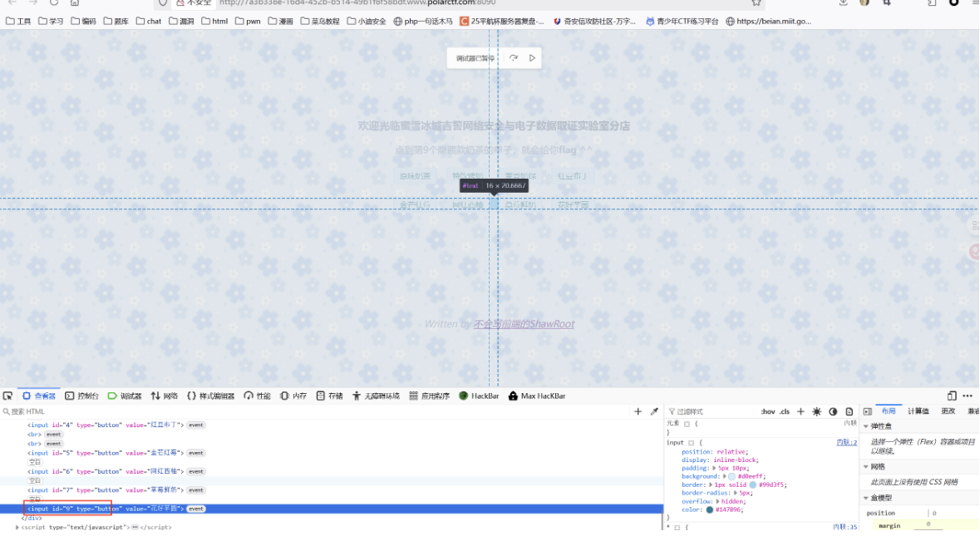The height and width of the screenshot is (536, 980).
Task: Open the Inspector (查看器) panel
Action: pyautogui.click(x=39, y=396)
